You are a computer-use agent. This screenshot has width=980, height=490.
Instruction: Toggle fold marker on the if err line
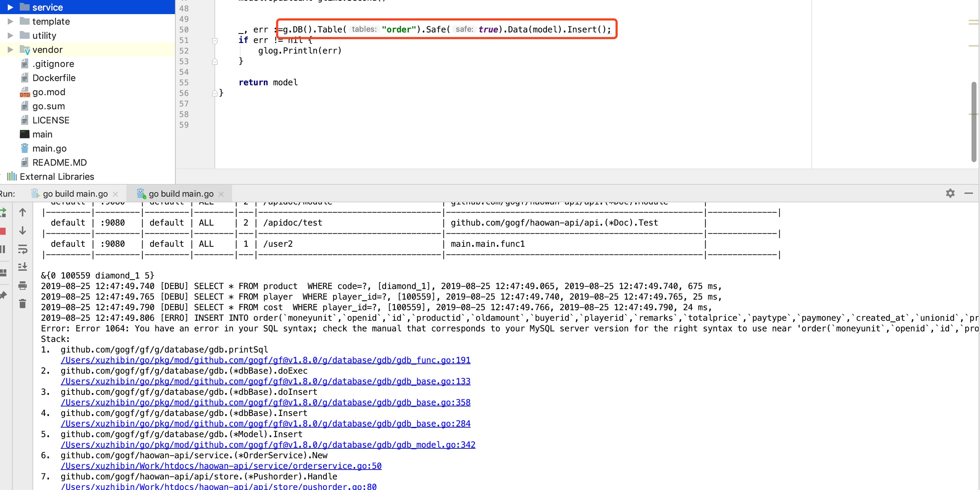(x=214, y=40)
